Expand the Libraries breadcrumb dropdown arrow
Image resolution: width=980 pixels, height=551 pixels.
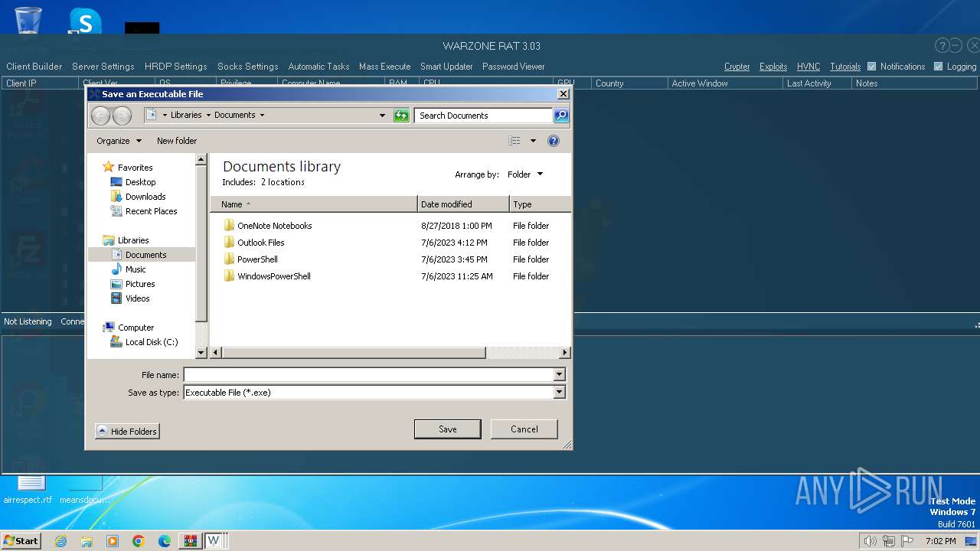click(208, 116)
